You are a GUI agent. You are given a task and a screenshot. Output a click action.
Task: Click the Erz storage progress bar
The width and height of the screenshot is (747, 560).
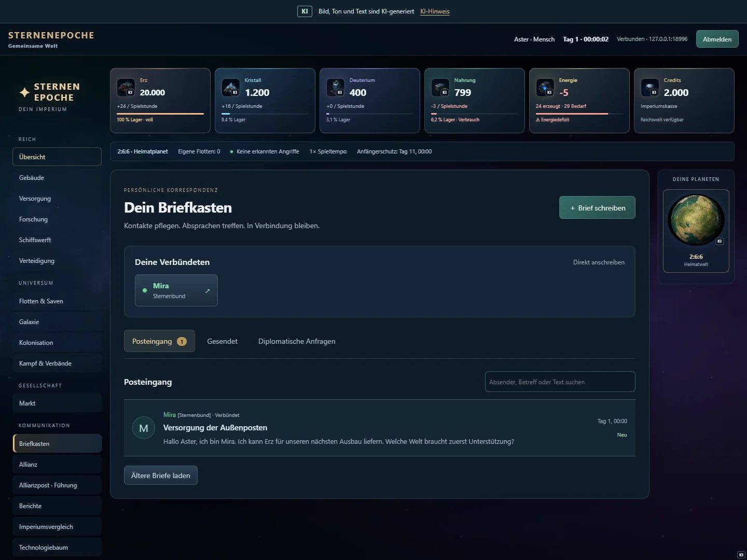[x=160, y=114]
